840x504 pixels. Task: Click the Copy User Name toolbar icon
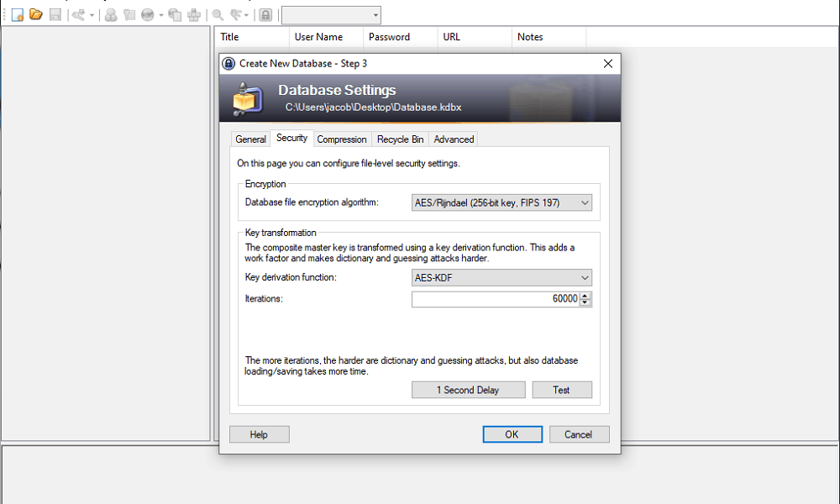[111, 14]
